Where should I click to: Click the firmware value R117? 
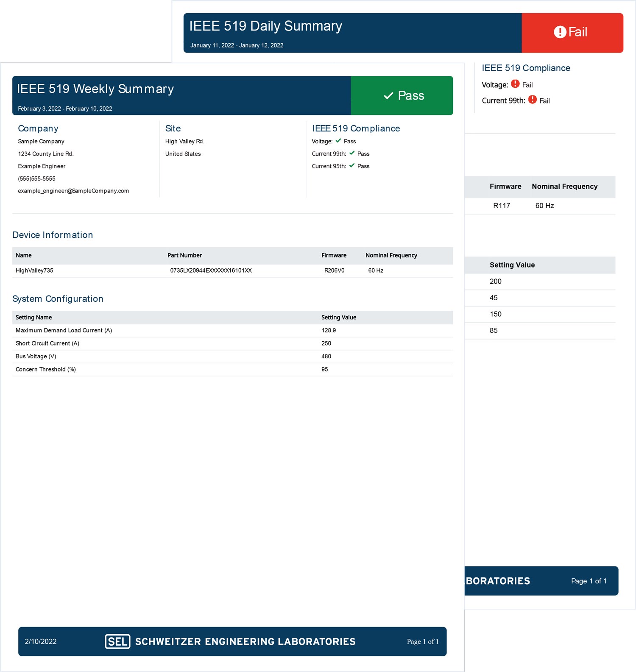point(502,206)
